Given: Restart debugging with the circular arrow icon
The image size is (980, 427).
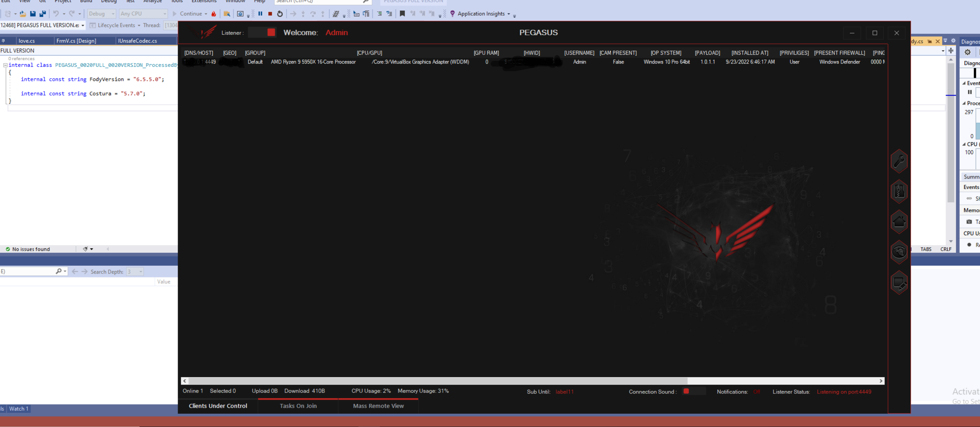Looking at the screenshot, I should [x=280, y=14].
